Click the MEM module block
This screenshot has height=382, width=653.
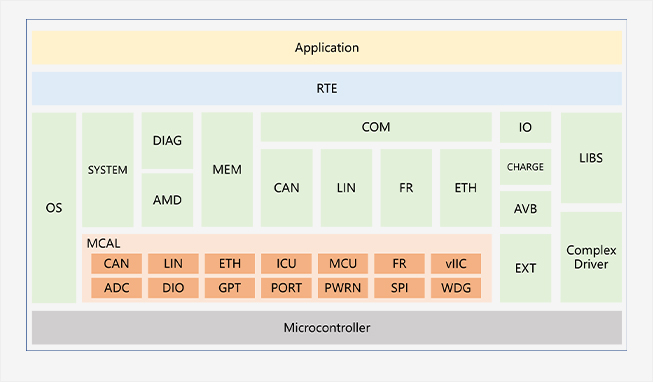pos(227,170)
